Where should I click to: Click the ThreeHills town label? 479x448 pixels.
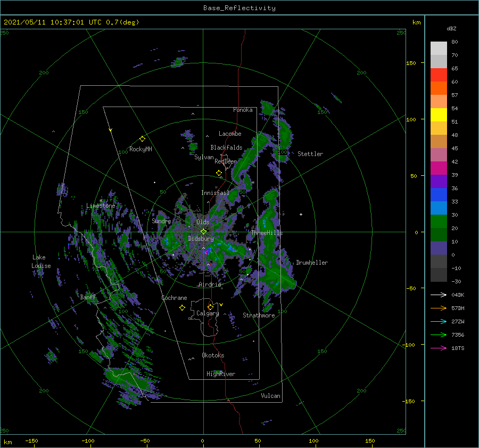(x=267, y=233)
